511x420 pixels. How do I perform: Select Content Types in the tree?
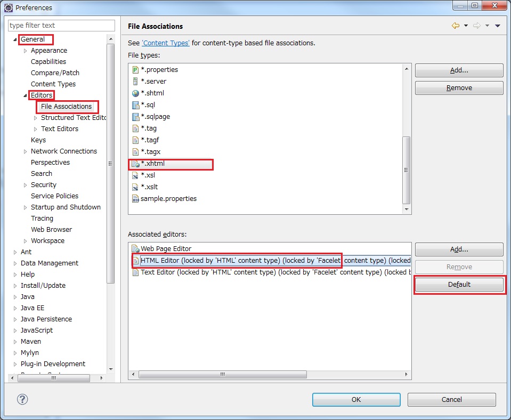(53, 84)
